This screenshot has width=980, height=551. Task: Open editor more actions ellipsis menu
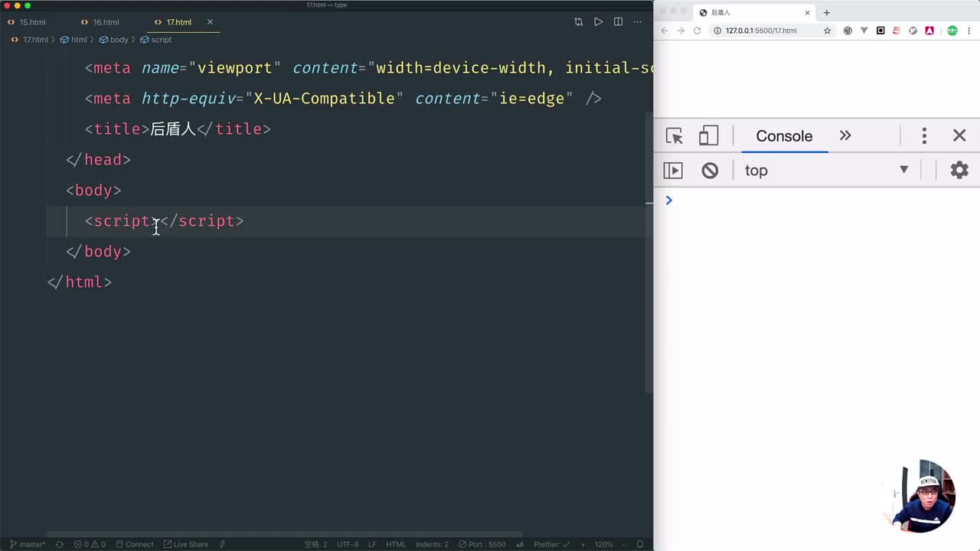(x=638, y=22)
